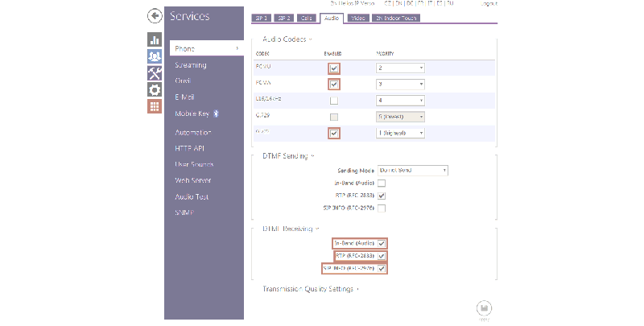Switch to the SIP 1 tab

[x=261, y=17]
